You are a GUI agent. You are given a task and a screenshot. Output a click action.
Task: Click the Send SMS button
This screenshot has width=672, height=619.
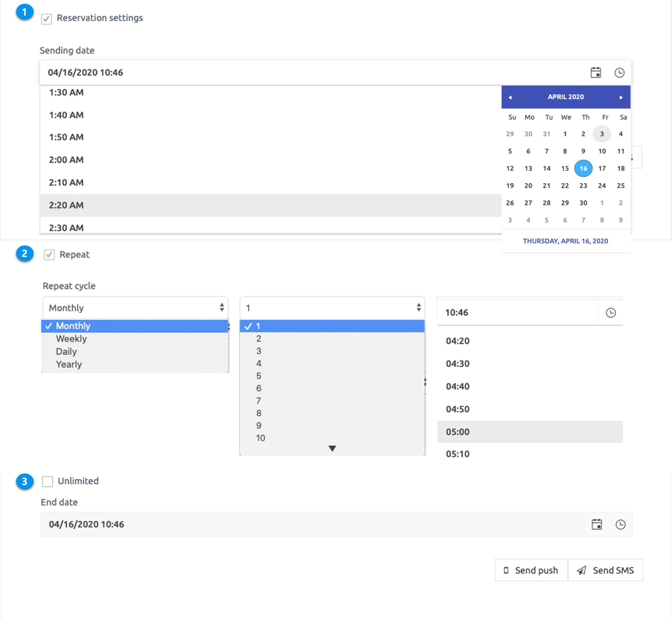tap(605, 570)
